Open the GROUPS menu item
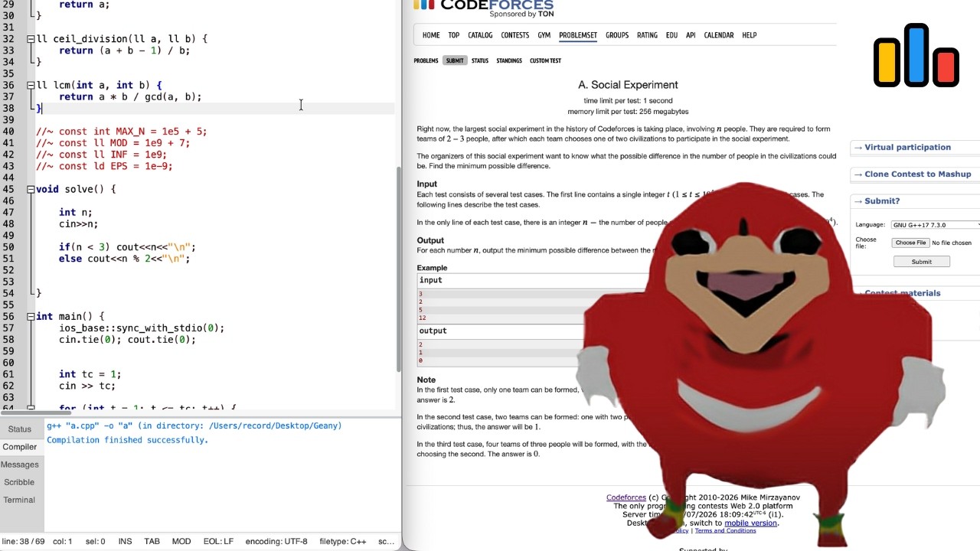Image resolution: width=980 pixels, height=551 pixels. pos(617,35)
